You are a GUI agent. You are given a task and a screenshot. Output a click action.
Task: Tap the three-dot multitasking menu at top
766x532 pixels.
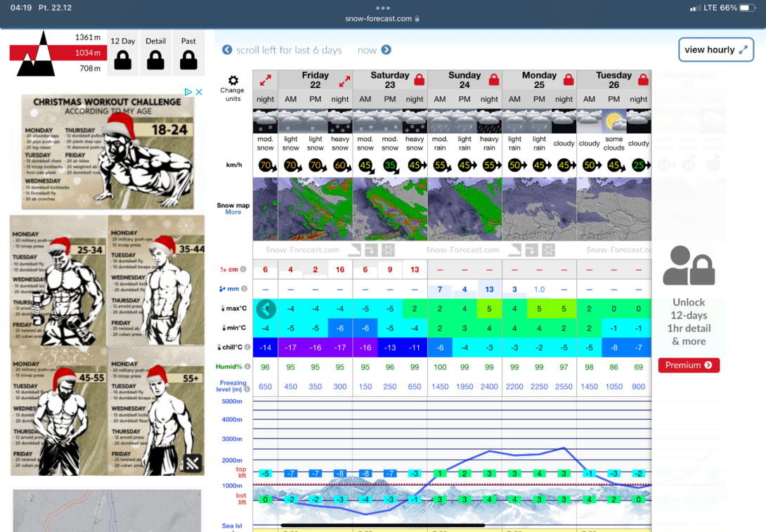383,8
